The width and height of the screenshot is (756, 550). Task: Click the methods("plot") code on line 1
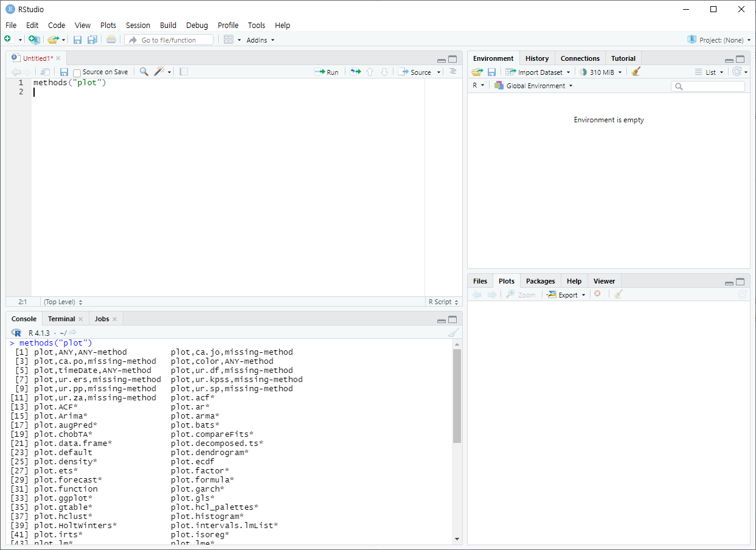pos(70,82)
